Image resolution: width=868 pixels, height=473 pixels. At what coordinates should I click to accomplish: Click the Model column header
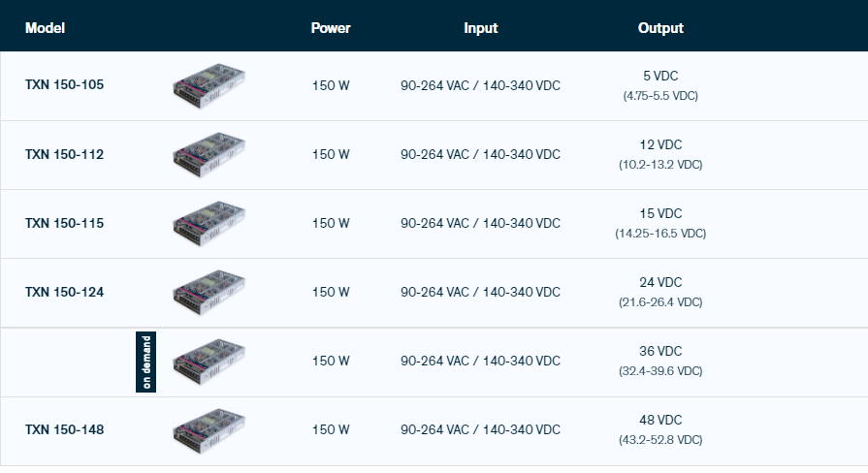tap(45, 28)
